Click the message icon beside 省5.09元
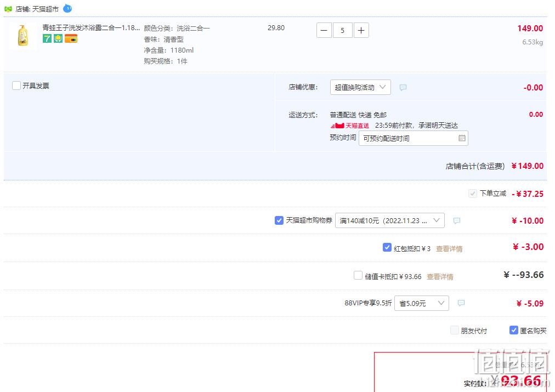Image resolution: width=555 pixels, height=392 pixels. 461,303
